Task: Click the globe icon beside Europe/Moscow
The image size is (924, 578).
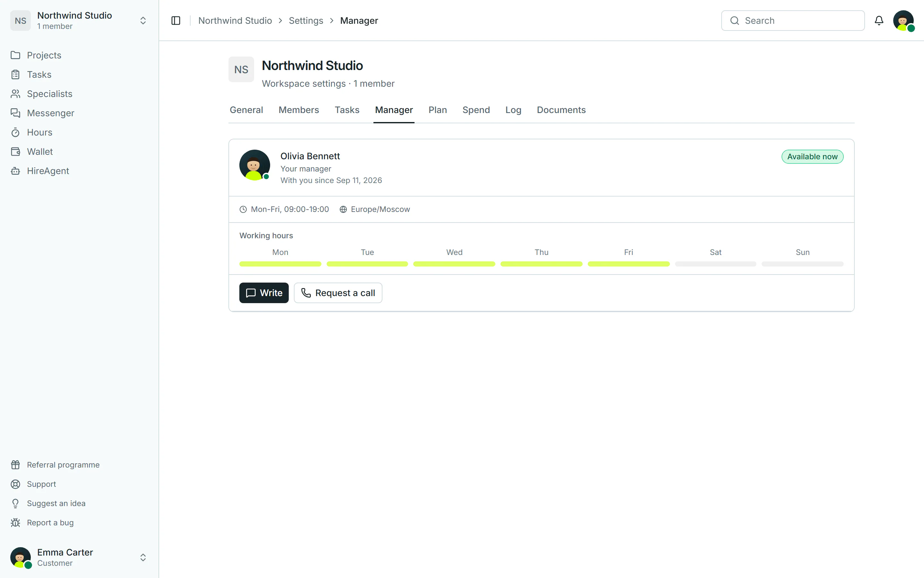Action: pos(343,209)
